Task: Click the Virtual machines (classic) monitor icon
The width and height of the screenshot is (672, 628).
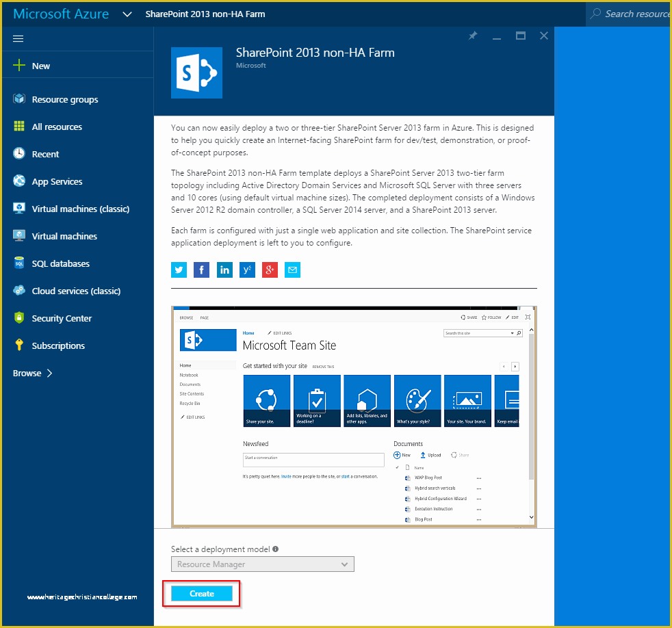Action: click(19, 208)
